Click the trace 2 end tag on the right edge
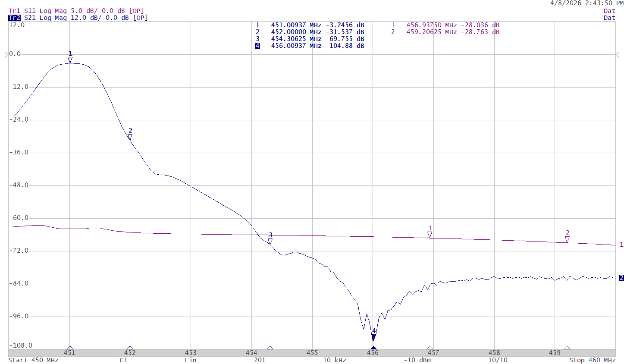 [x=621, y=278]
